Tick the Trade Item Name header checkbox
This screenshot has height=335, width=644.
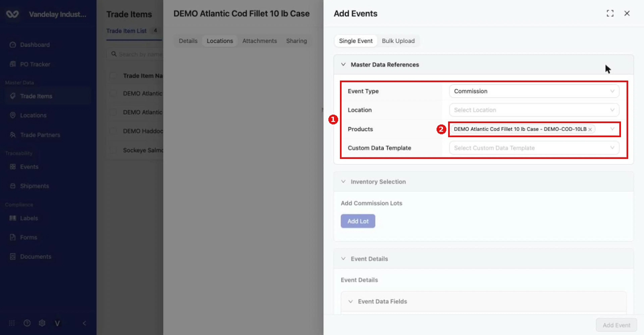click(113, 76)
